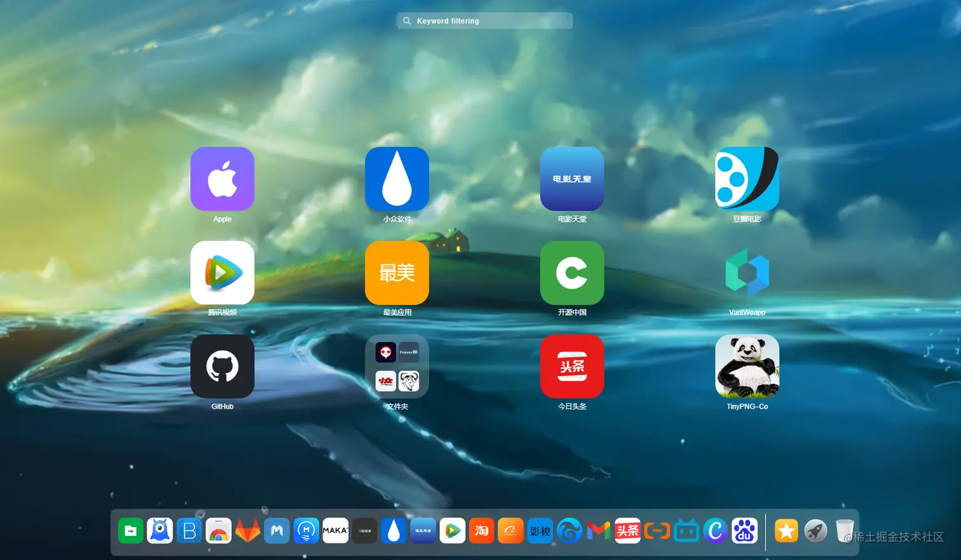Click the water drop icon in dock
This screenshot has height=560, width=961.
[x=394, y=531]
